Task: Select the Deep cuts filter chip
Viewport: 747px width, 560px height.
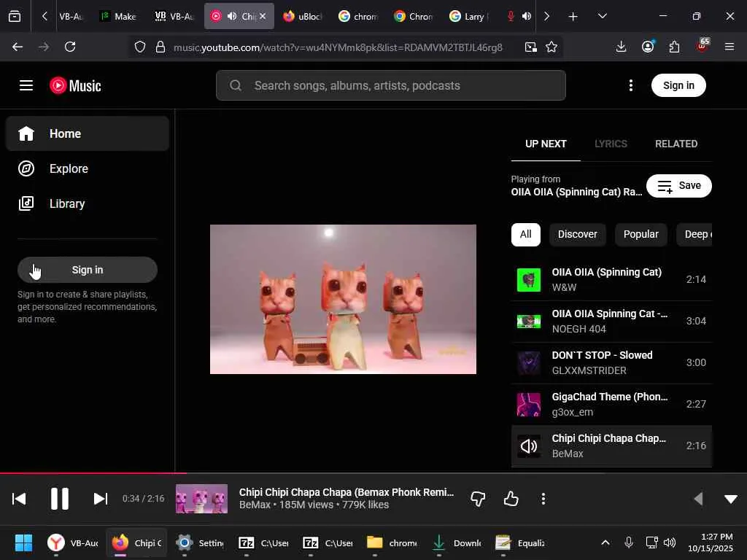Action: click(x=694, y=234)
